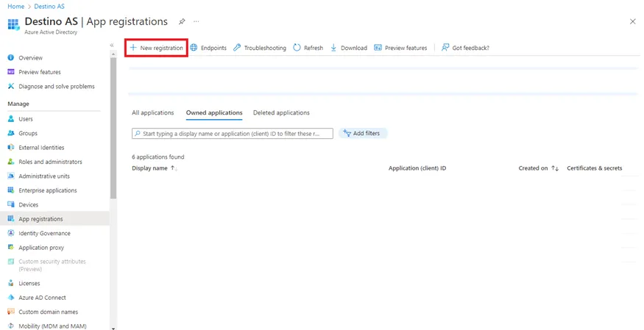The image size is (644, 330).
Task: Open Users in the sidebar
Action: click(26, 119)
